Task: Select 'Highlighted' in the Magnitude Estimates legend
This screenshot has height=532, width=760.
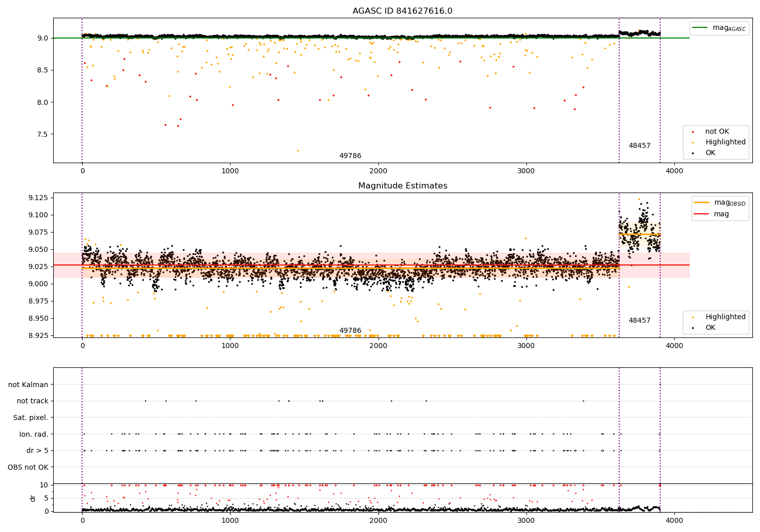Action: (725, 317)
